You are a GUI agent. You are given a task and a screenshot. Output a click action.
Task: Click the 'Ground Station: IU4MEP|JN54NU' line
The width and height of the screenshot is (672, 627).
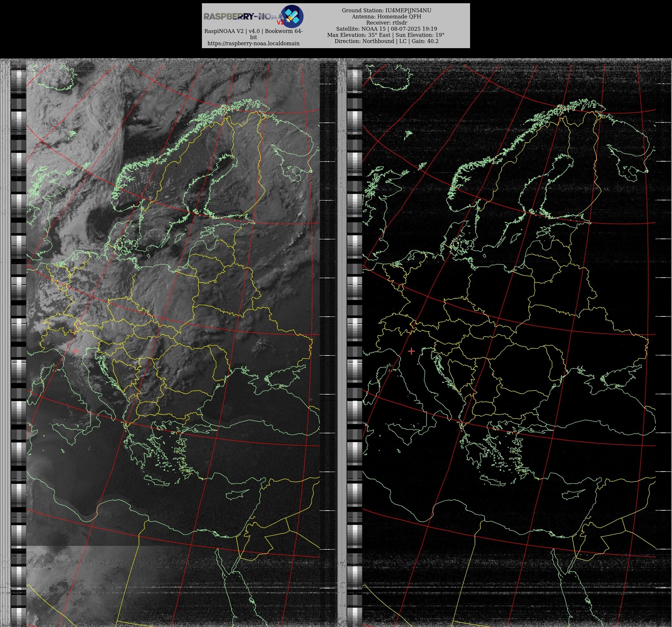point(386,10)
